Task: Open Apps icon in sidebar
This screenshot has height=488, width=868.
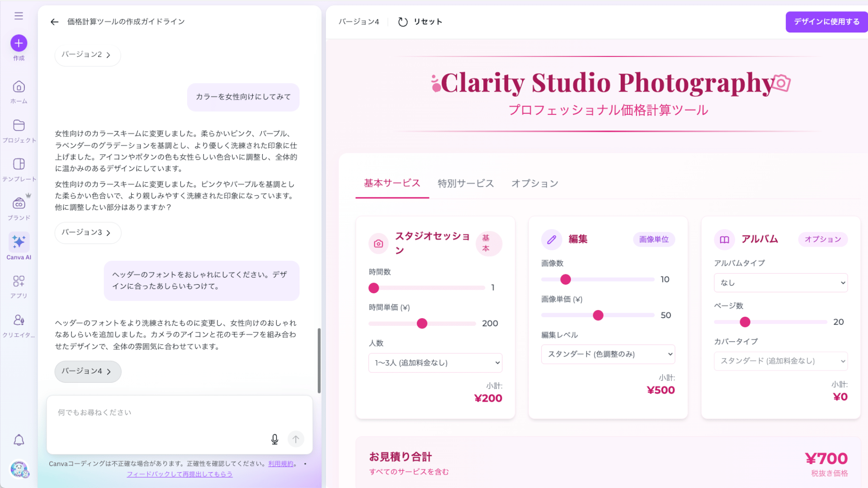Action: pyautogui.click(x=19, y=282)
